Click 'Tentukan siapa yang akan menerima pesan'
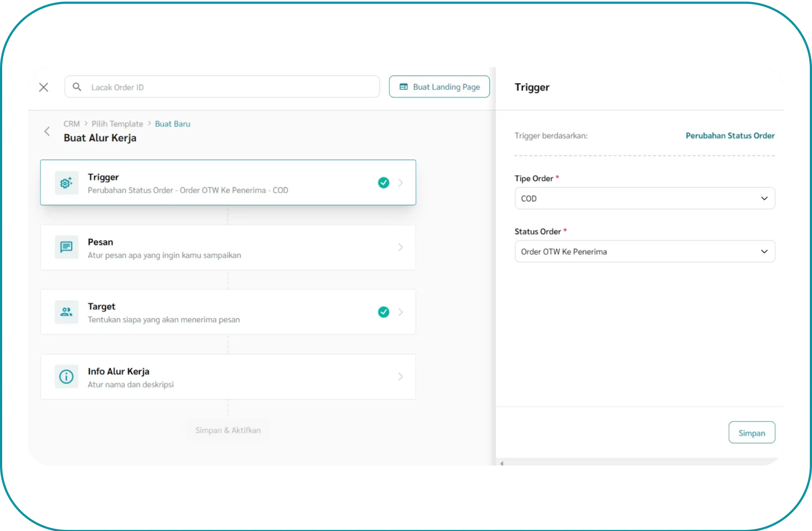This screenshot has width=812, height=531. click(x=164, y=320)
